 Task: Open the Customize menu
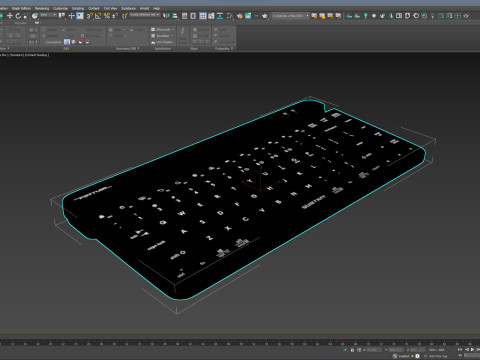[x=60, y=8]
